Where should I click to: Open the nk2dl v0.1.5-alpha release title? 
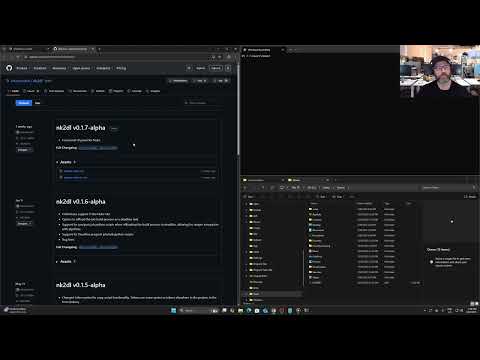(x=81, y=285)
